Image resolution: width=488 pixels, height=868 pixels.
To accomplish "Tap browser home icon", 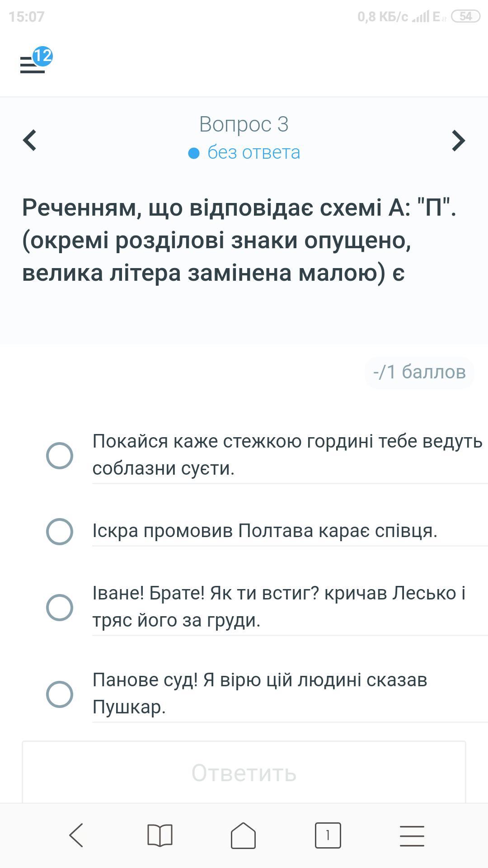I will click(x=244, y=835).
